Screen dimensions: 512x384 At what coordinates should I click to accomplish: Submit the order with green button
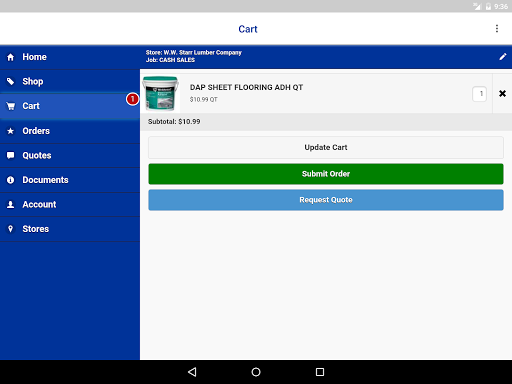[326, 174]
